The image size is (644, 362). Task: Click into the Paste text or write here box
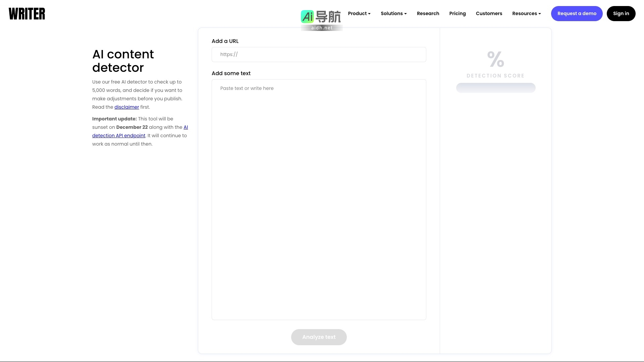(x=319, y=199)
